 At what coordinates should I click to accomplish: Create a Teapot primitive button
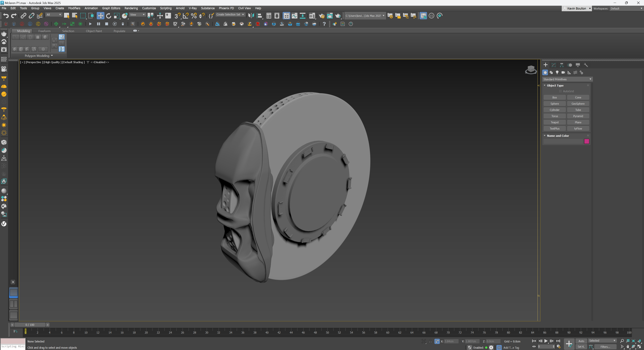(x=554, y=122)
